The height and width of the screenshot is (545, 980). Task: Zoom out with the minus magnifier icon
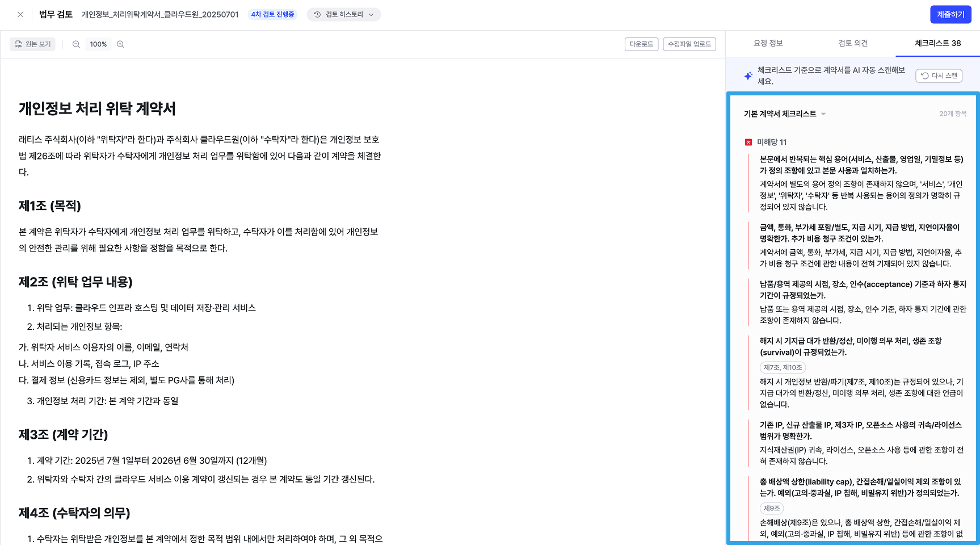click(76, 44)
